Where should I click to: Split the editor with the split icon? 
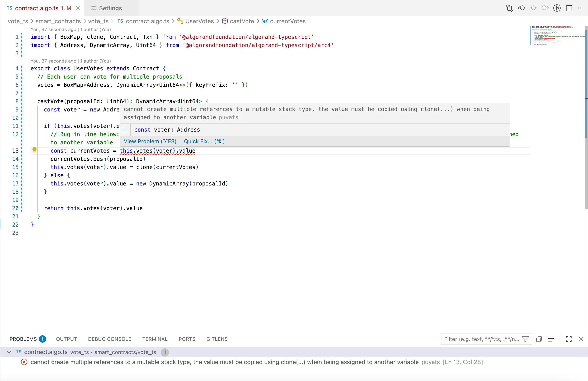569,8
